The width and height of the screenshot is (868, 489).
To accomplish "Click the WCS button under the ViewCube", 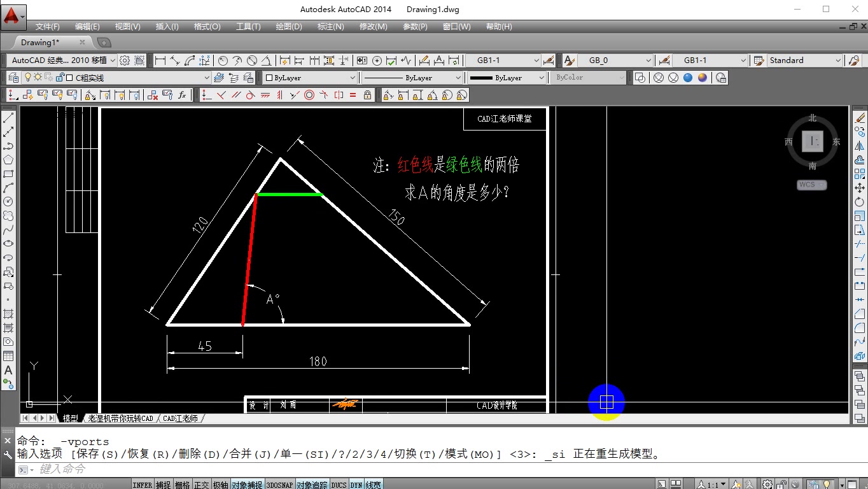I will coord(810,184).
